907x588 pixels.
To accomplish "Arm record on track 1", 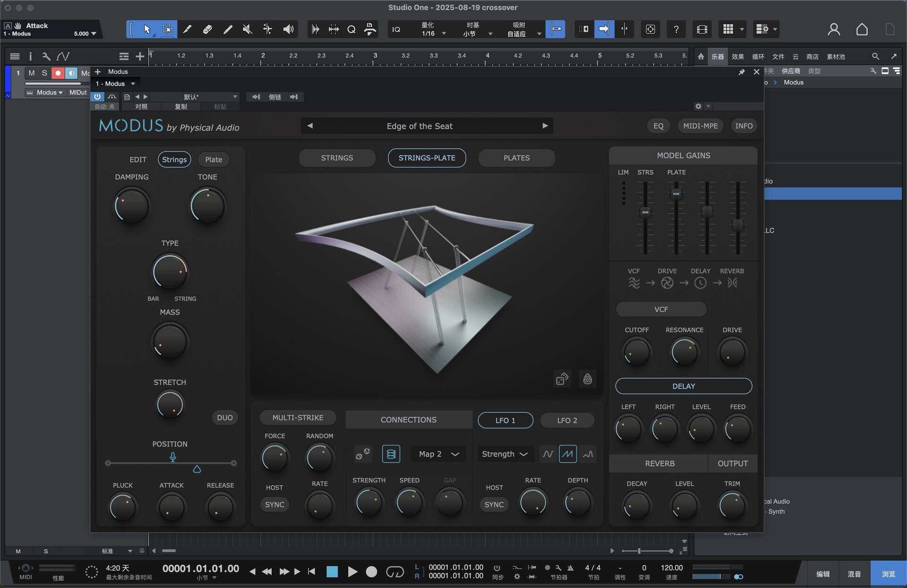I will (58, 73).
